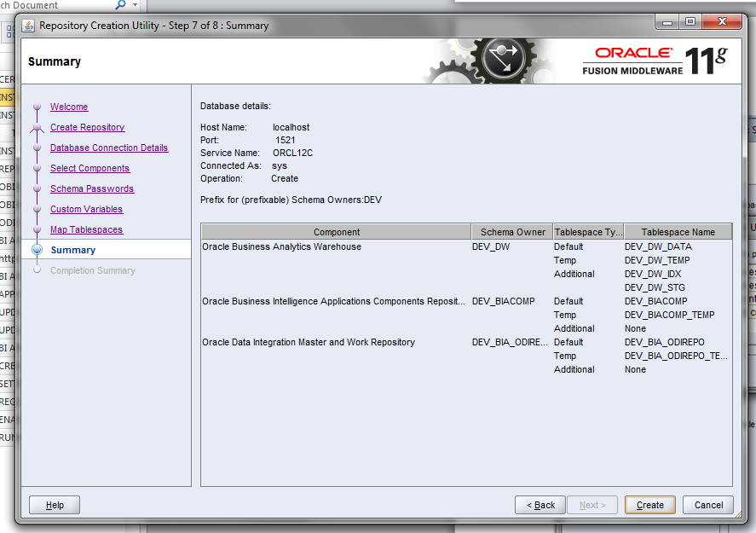Open the Database Connection Details step
Viewport: 756px width, 533px height.
coord(109,148)
